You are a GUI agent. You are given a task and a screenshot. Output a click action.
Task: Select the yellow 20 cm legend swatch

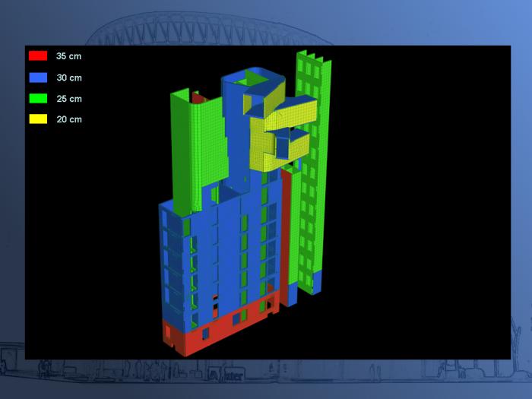pyautogui.click(x=37, y=119)
